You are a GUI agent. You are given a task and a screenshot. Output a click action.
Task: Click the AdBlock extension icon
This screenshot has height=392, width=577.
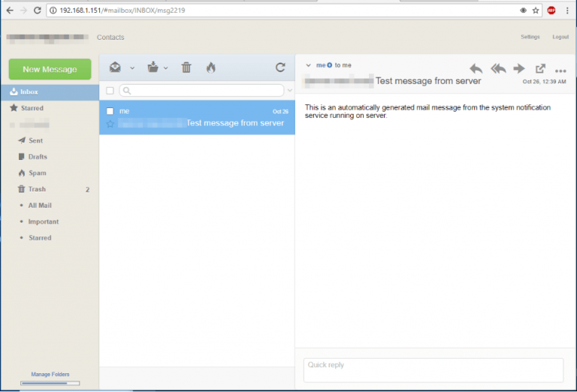tap(551, 11)
